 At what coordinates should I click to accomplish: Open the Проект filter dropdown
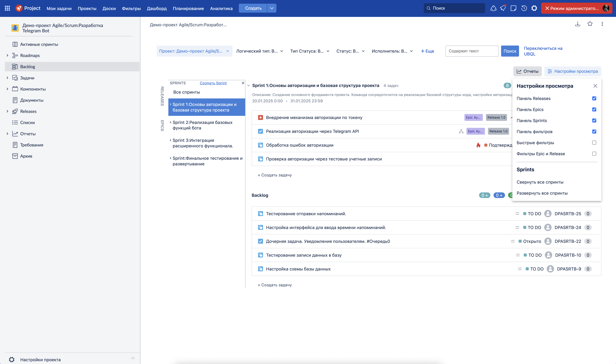point(194,51)
